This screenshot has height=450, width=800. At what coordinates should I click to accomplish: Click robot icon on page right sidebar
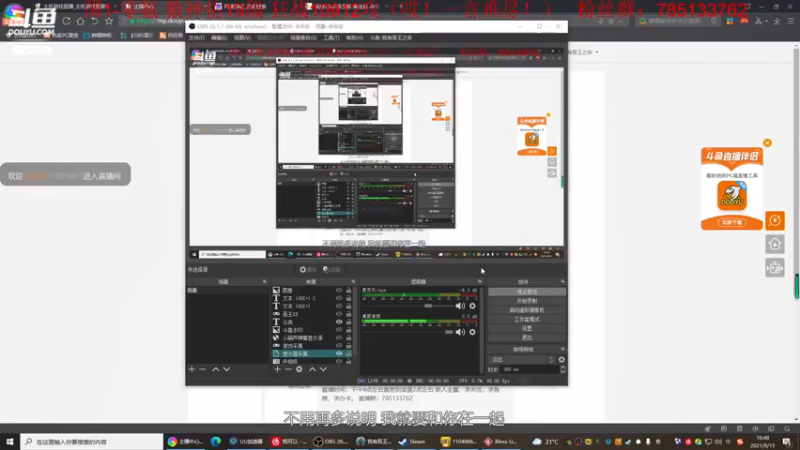click(x=774, y=267)
